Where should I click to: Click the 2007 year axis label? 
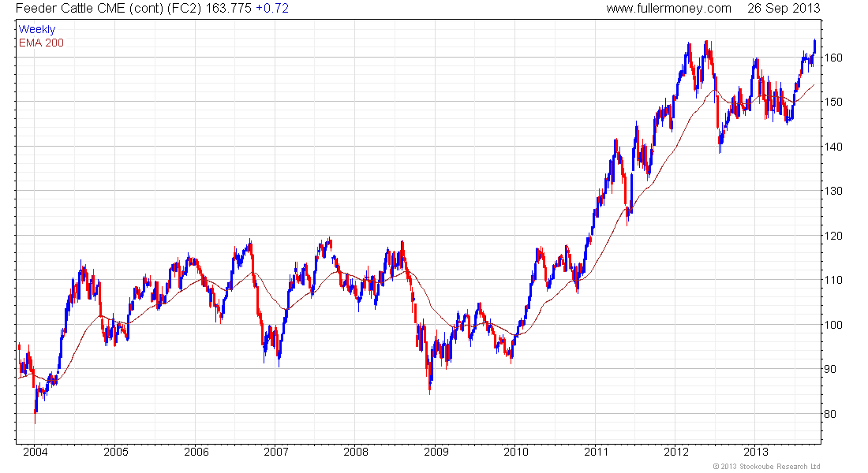tap(275, 452)
